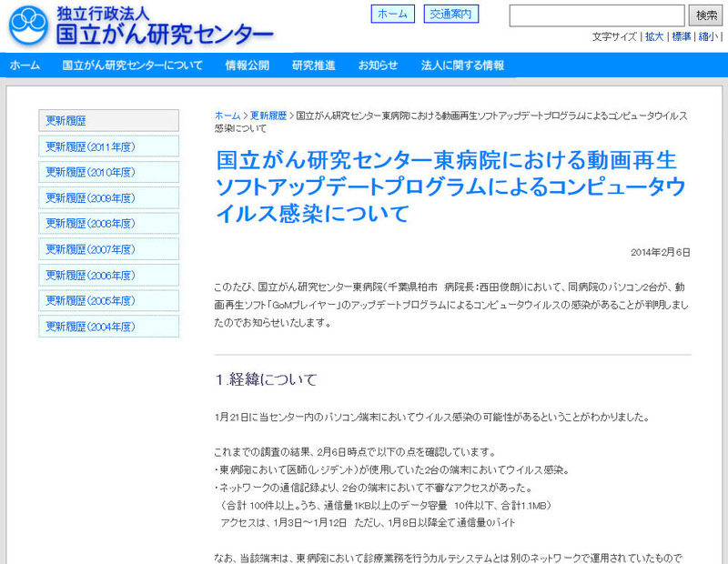Open 研究推進 navigation menu item
The height and width of the screenshot is (564, 728).
pyautogui.click(x=313, y=65)
